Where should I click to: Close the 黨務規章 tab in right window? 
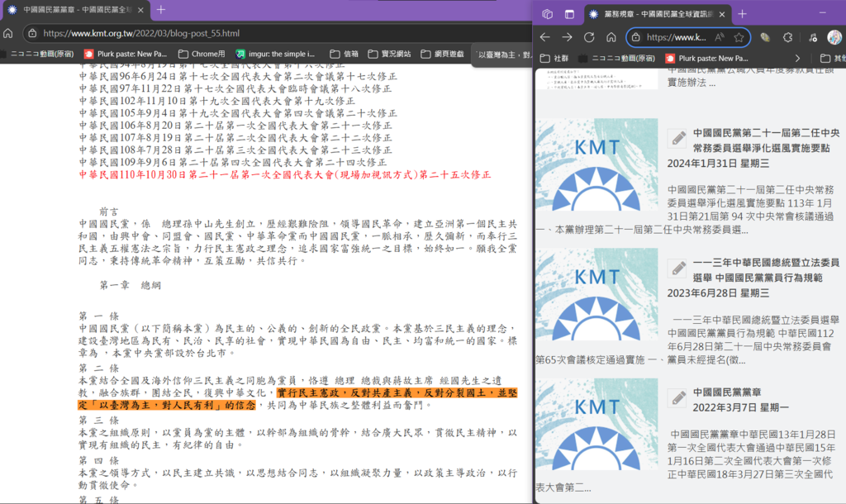722,14
